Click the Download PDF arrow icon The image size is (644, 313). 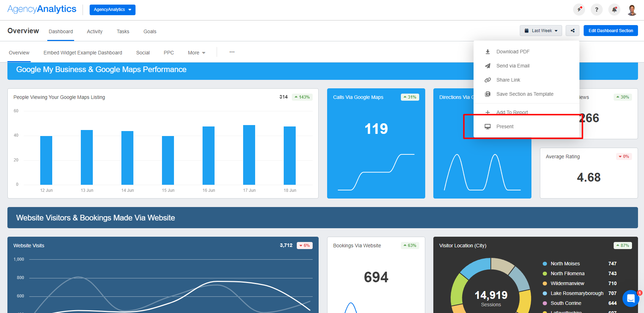point(488,52)
